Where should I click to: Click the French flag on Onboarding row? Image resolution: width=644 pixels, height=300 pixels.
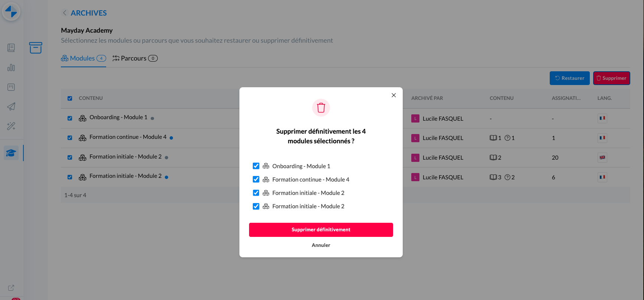pos(602,118)
